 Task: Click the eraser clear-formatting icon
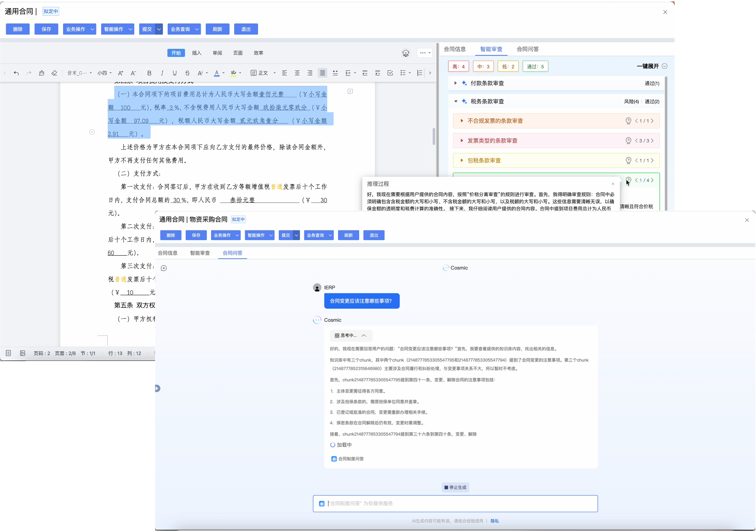pyautogui.click(x=54, y=73)
